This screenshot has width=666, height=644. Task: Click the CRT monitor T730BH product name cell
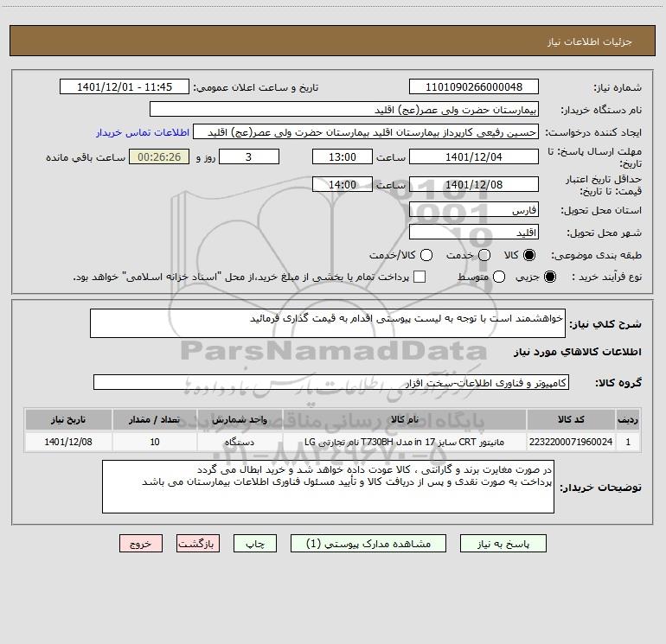[405, 442]
